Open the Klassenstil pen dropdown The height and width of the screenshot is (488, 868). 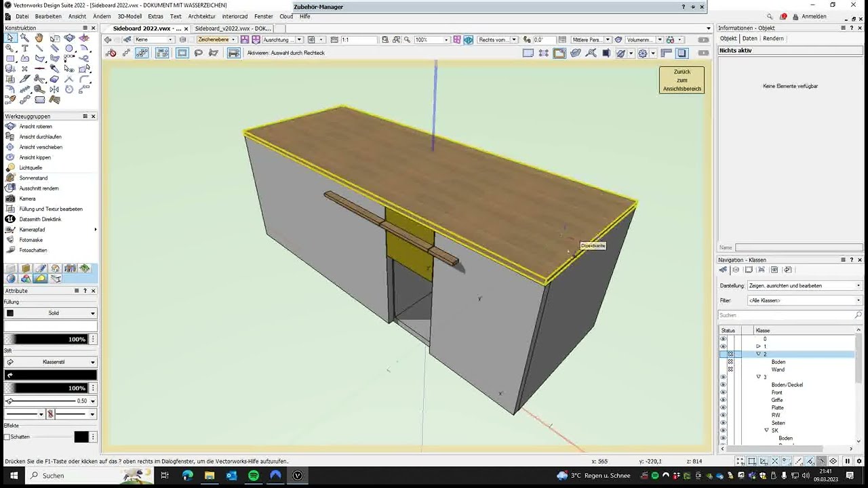pos(51,362)
